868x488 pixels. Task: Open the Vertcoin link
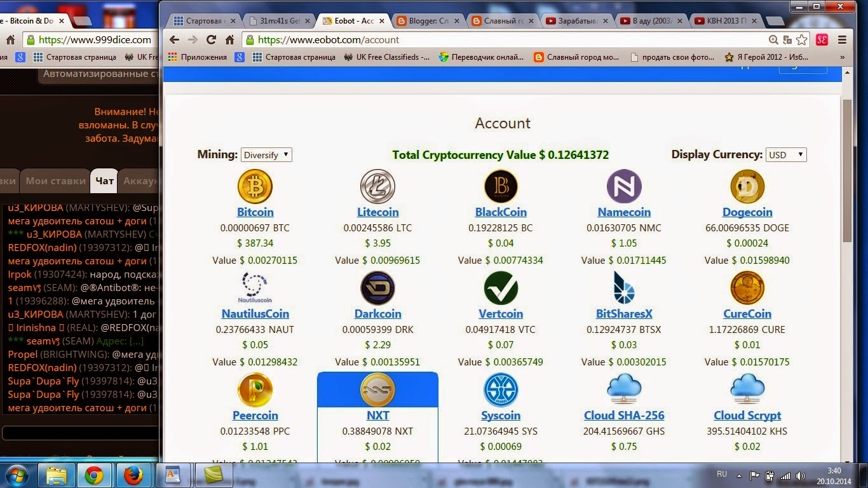[x=501, y=314]
